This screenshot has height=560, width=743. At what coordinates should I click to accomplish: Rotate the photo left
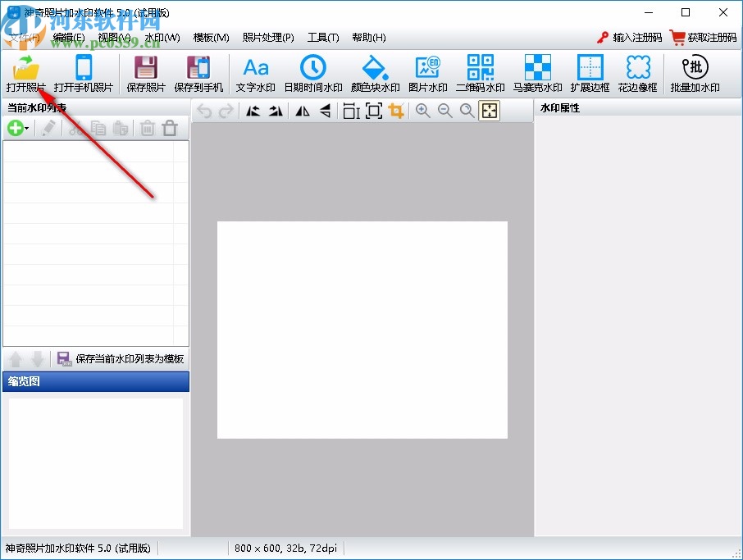(x=253, y=111)
